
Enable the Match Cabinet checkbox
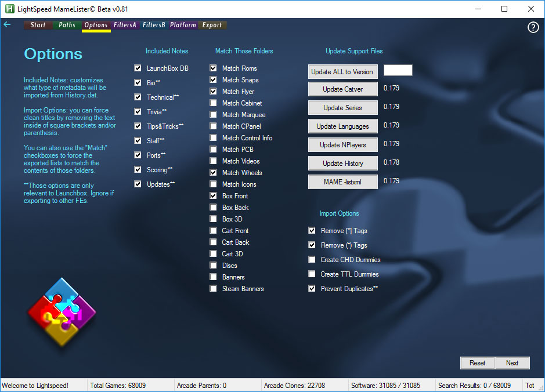pyautogui.click(x=214, y=103)
